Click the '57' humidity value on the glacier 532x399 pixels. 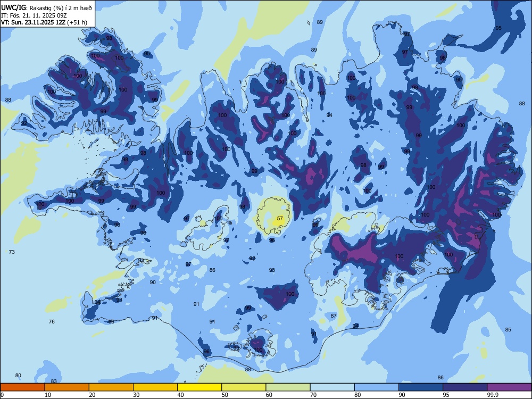[280, 219]
